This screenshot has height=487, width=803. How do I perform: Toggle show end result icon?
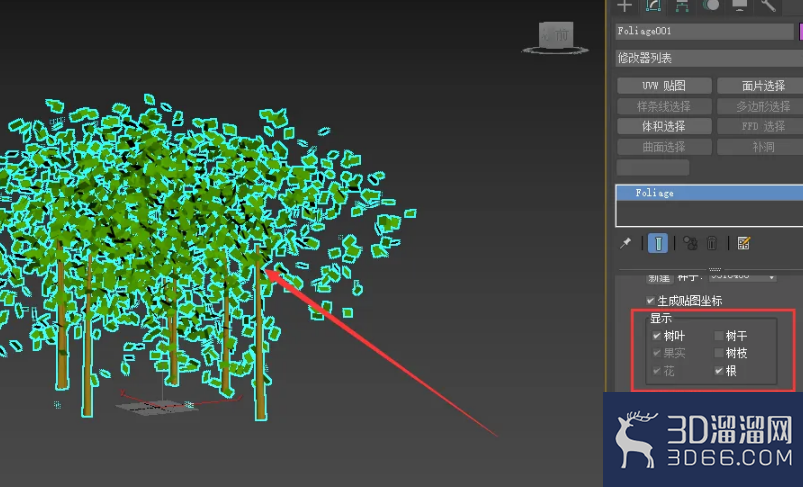pos(658,243)
